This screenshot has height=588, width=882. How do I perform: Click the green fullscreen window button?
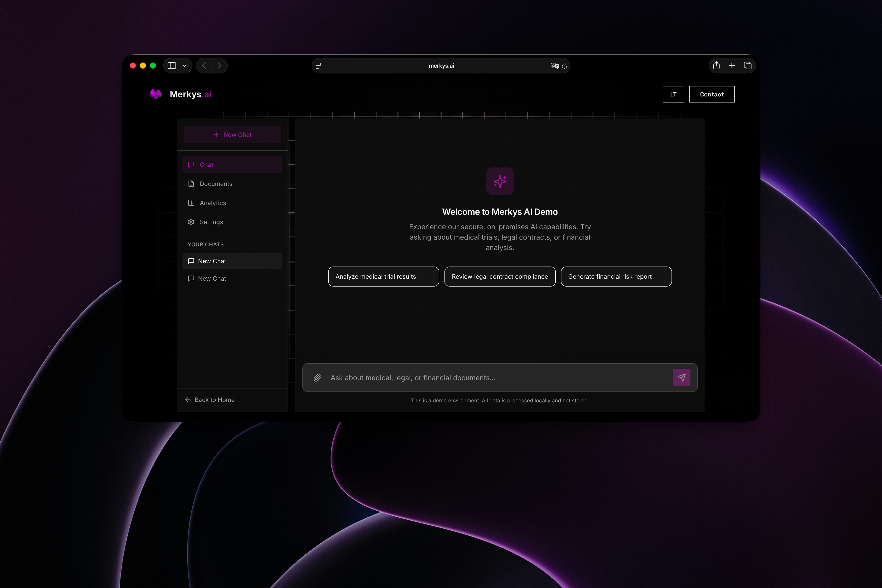click(x=153, y=66)
